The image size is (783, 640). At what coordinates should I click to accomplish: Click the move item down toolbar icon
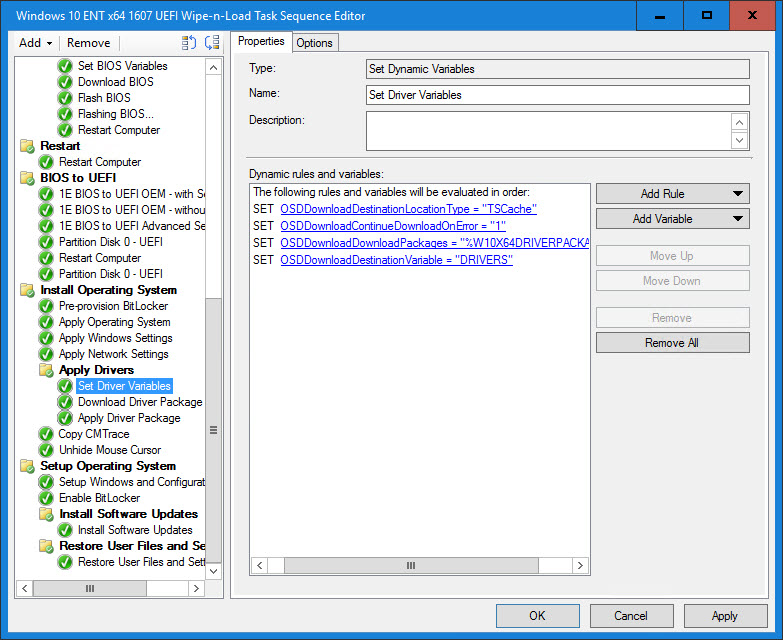click(211, 42)
